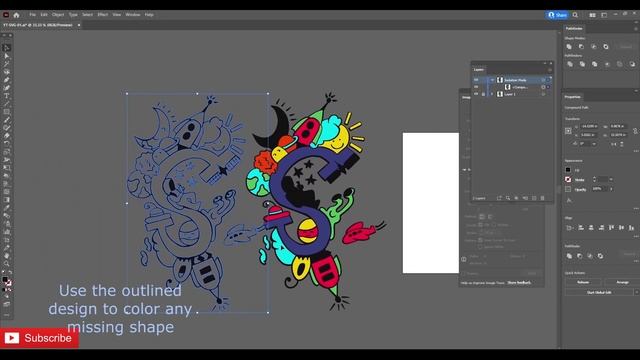
Task: Click Minus Back in the Pathfinder panel's Pathfinders row
Action: (x=632, y=64)
